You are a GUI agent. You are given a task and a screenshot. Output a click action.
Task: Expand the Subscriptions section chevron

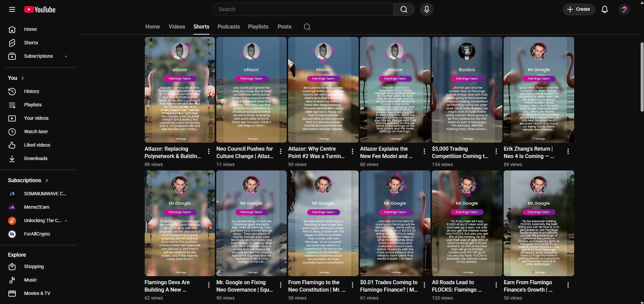(47, 181)
